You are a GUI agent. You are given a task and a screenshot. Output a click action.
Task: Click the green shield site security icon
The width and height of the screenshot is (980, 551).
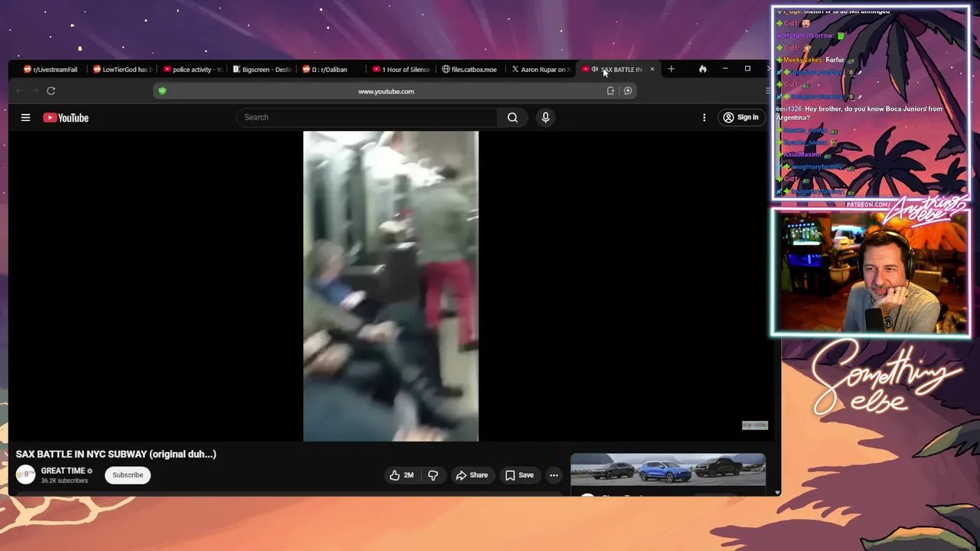162,91
